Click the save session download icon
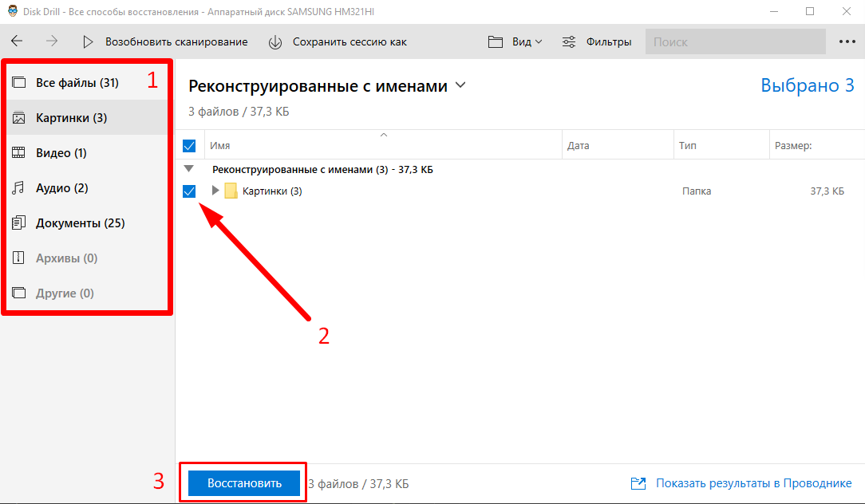 pyautogui.click(x=275, y=41)
